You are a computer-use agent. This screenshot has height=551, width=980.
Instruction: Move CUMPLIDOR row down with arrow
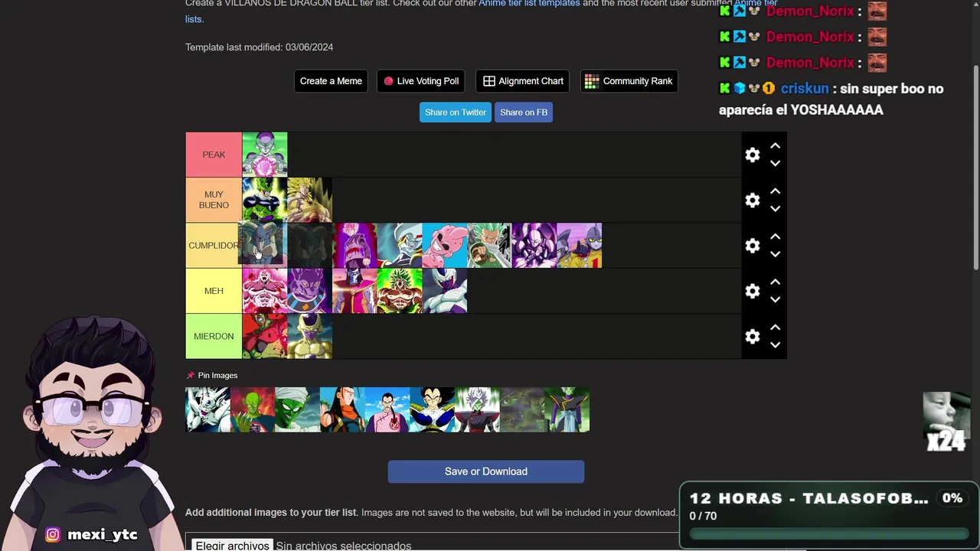775,254
